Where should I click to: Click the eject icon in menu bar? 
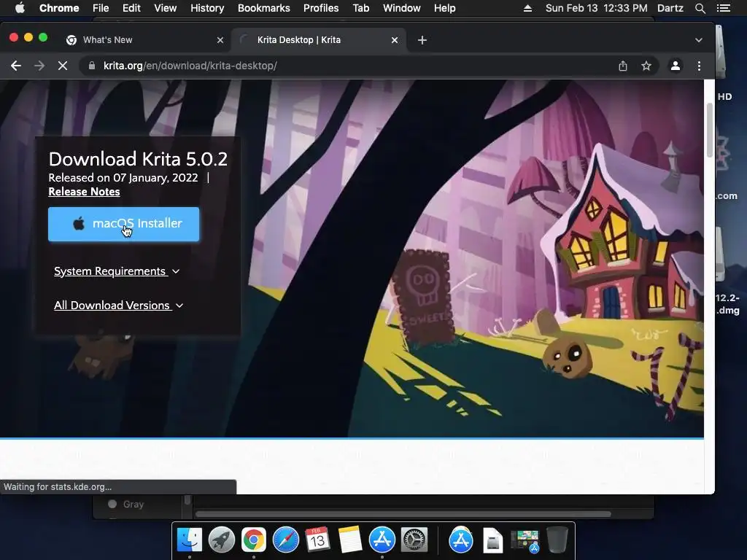coord(527,8)
